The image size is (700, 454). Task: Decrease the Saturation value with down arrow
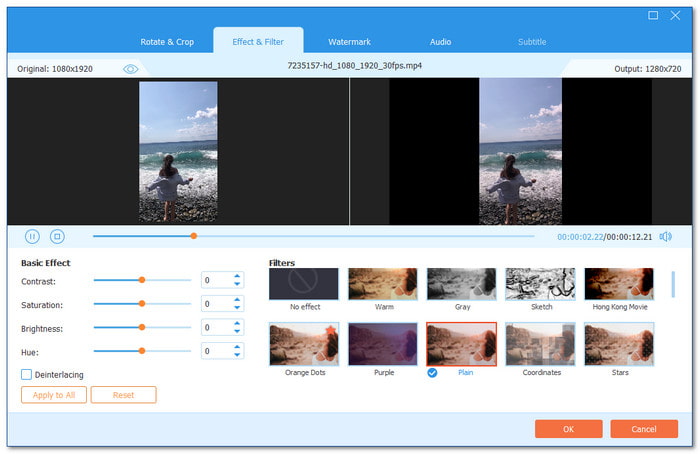(237, 308)
